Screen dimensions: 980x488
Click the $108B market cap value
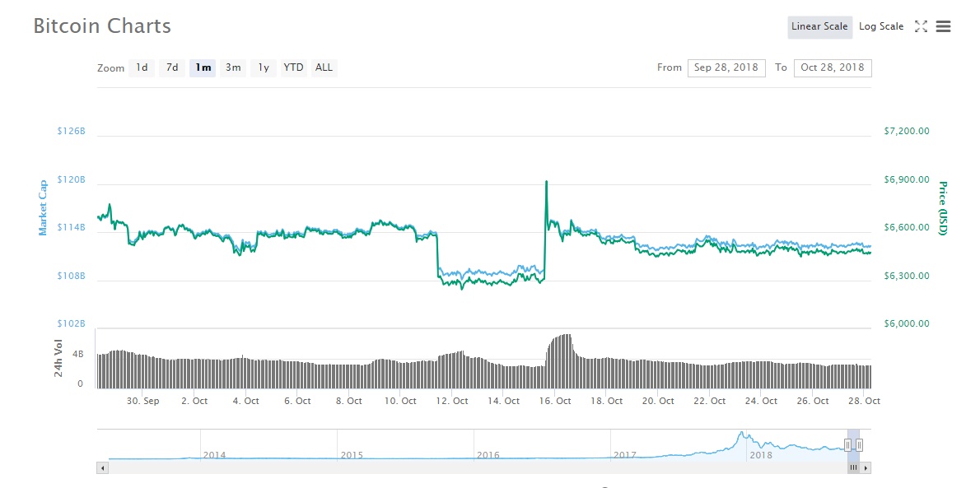[70, 276]
